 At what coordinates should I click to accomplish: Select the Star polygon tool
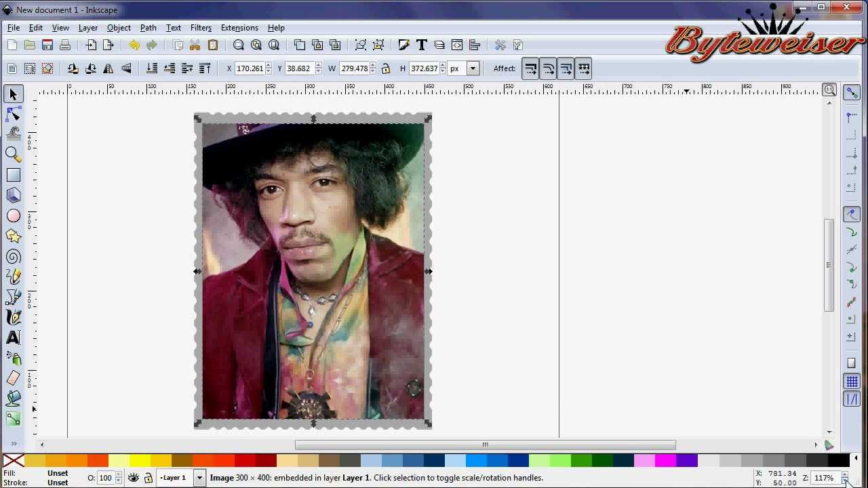pos(13,236)
